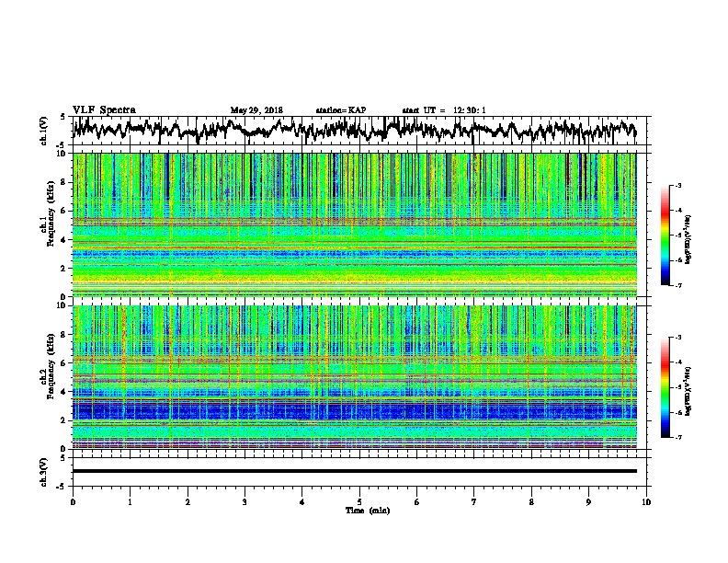Click inside the ch.1 spectrogram panel

pos(355,224)
